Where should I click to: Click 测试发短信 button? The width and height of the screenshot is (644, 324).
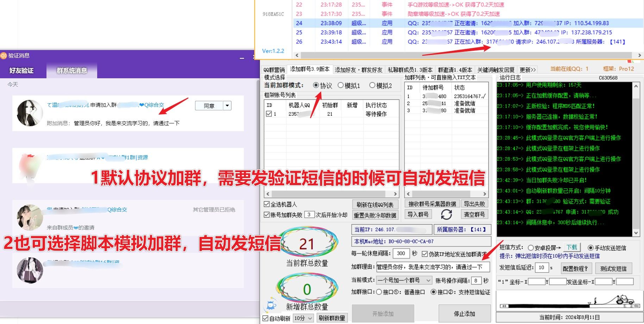tap(613, 268)
